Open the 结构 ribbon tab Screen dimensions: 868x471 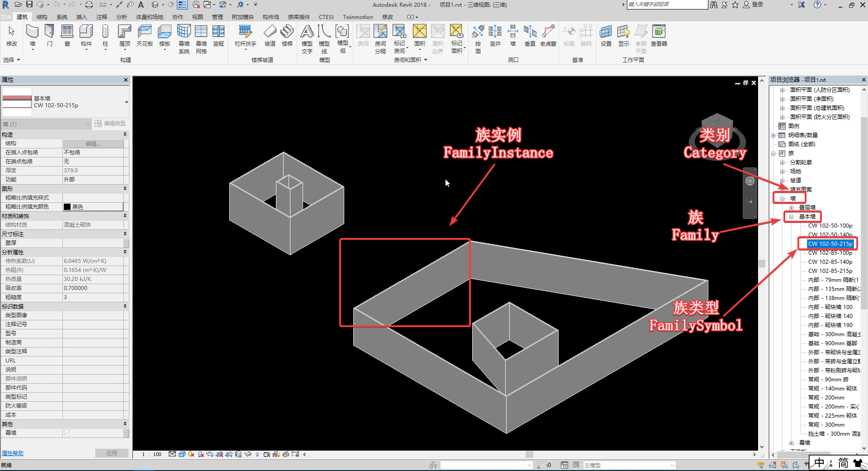(42, 17)
